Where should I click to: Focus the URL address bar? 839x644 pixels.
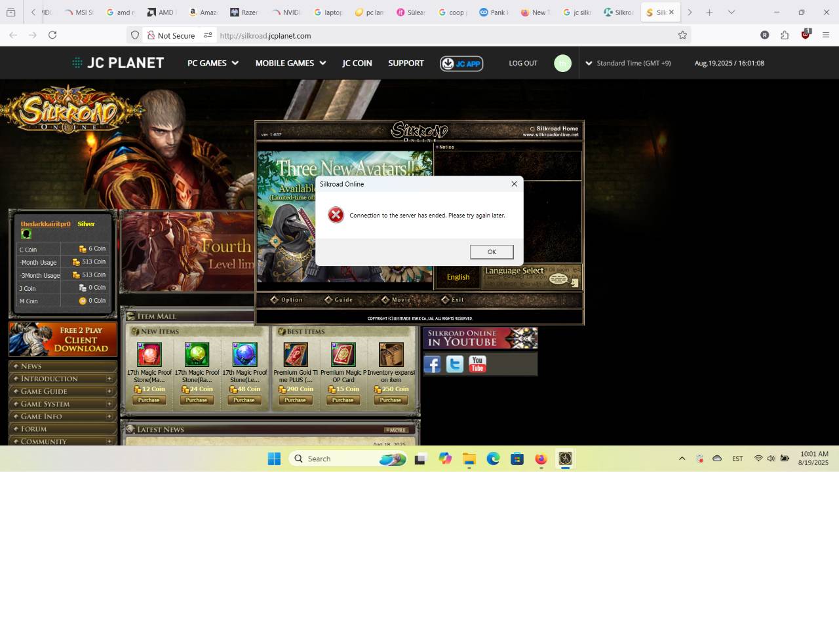pyautogui.click(x=446, y=35)
